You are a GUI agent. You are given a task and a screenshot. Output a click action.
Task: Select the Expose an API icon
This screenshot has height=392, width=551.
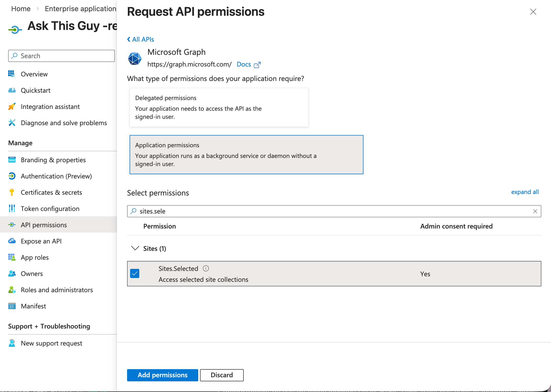[12, 241]
